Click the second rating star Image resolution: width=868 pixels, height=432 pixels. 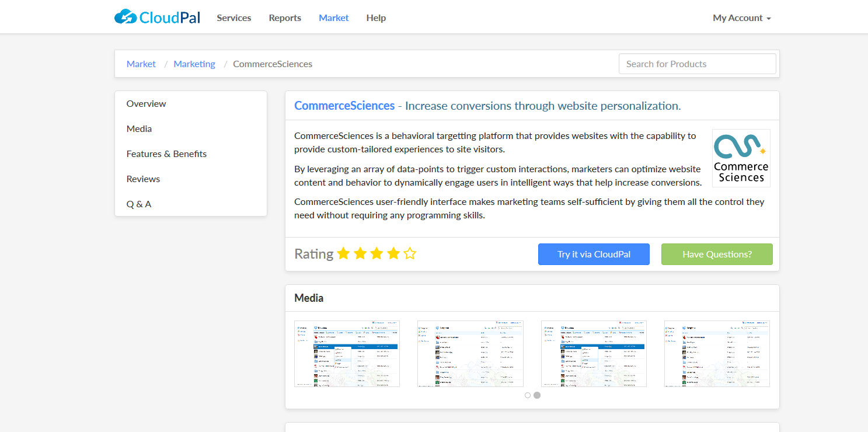[x=360, y=253]
